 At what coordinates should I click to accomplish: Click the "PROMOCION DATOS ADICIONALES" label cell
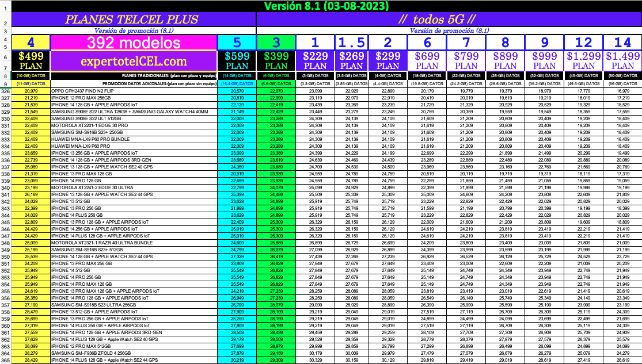click(x=134, y=84)
